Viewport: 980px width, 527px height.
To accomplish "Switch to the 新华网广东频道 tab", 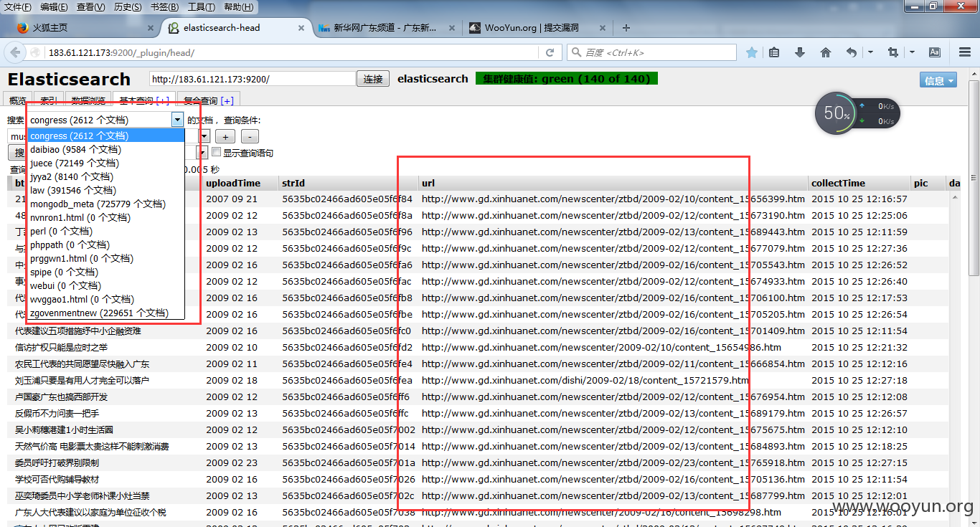I will pyautogui.click(x=387, y=28).
